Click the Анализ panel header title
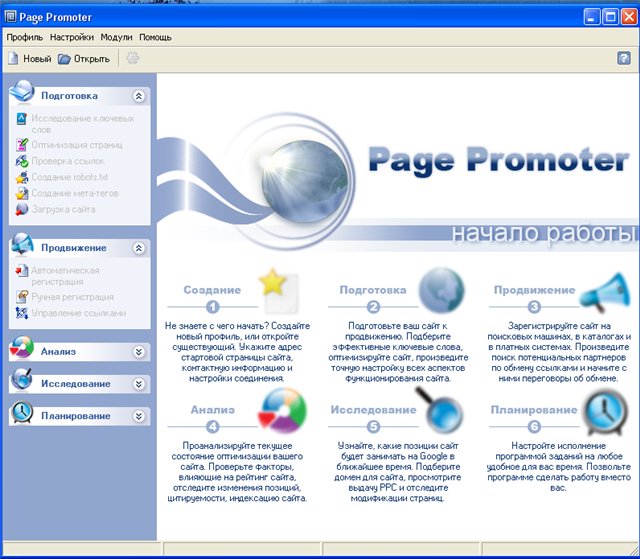 (x=58, y=352)
